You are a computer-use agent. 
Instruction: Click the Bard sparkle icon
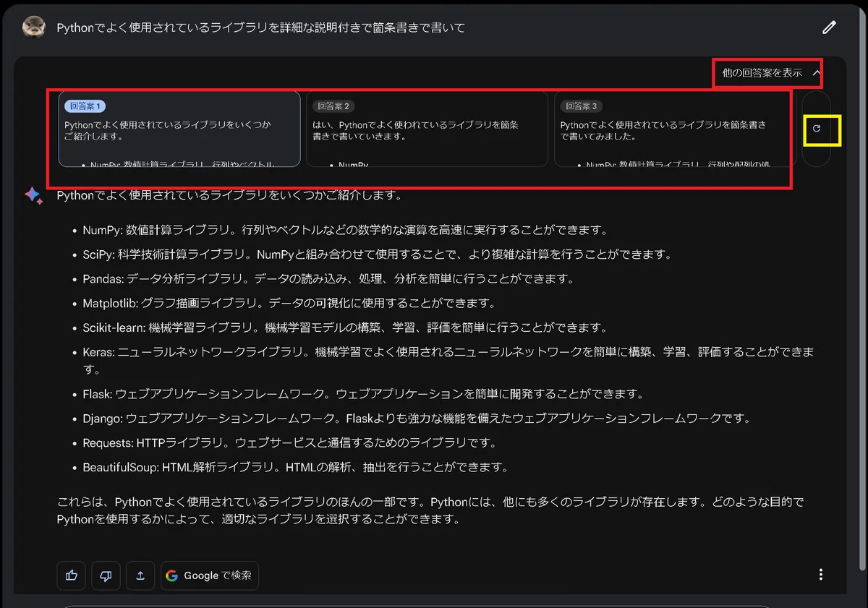coord(33,195)
